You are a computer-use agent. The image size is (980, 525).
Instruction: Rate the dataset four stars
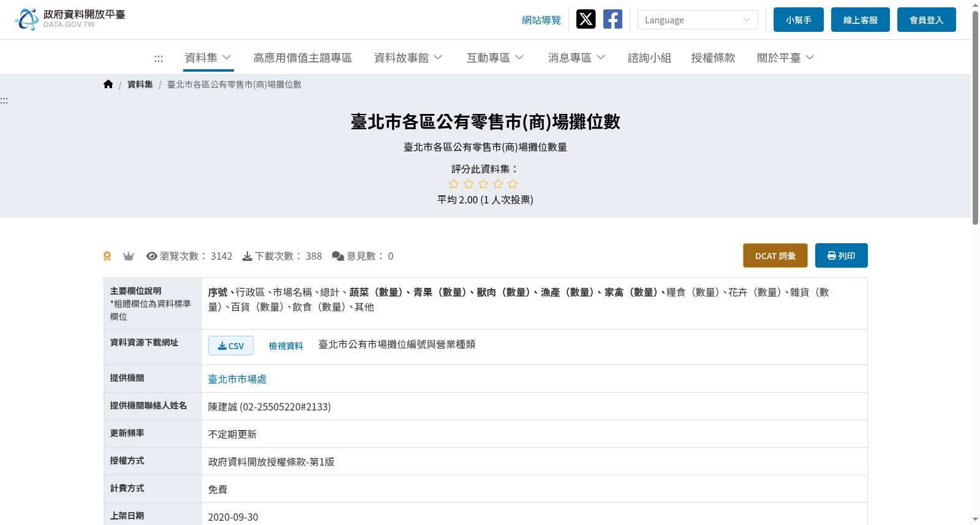(x=498, y=184)
